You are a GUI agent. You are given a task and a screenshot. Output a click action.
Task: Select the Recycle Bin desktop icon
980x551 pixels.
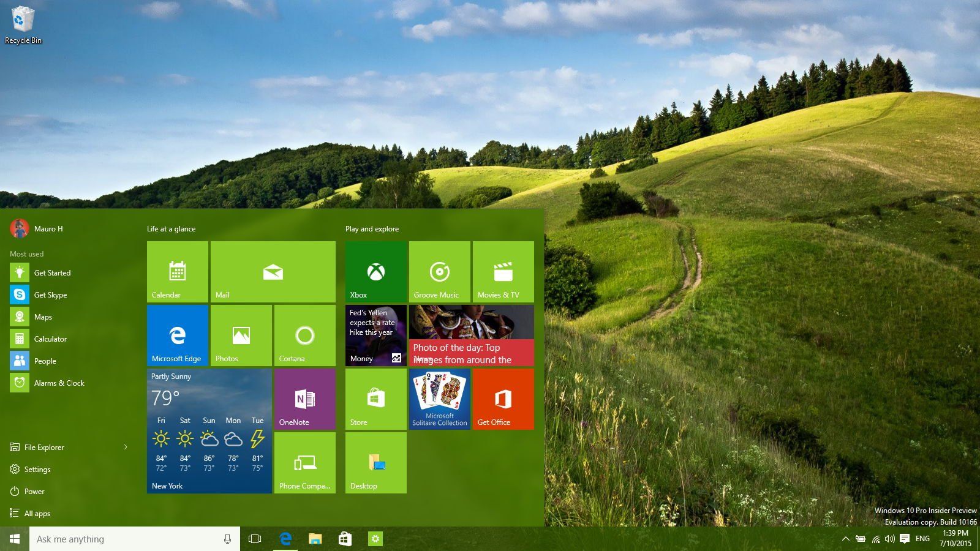tap(23, 25)
